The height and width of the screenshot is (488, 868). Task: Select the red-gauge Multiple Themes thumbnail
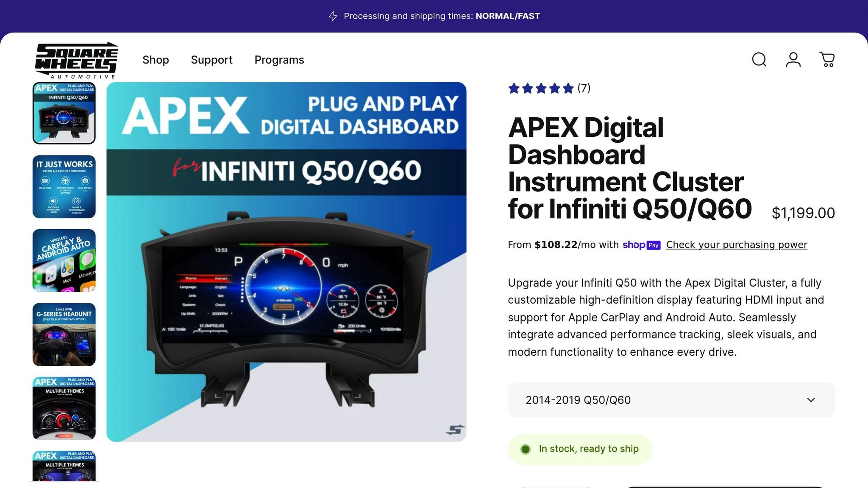coord(64,408)
